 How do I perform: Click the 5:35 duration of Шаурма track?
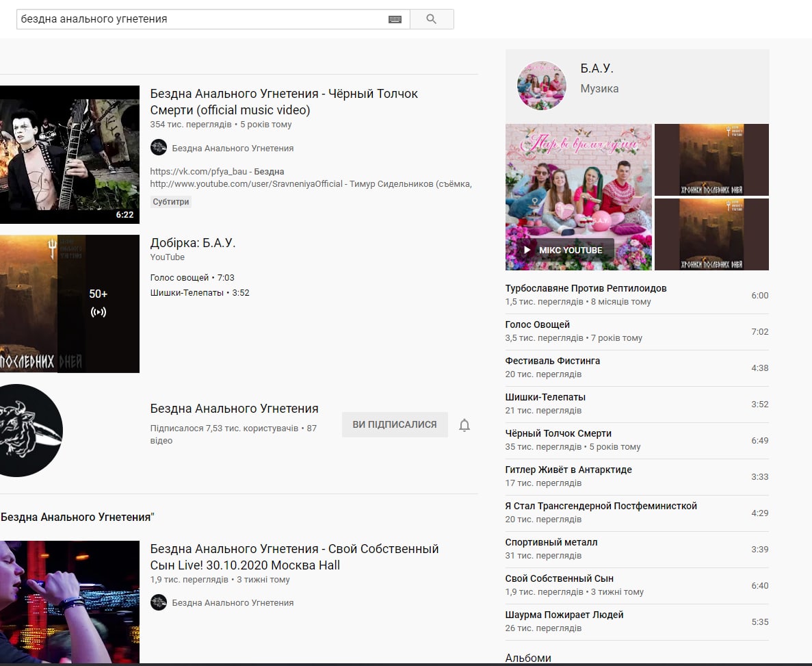coord(760,622)
